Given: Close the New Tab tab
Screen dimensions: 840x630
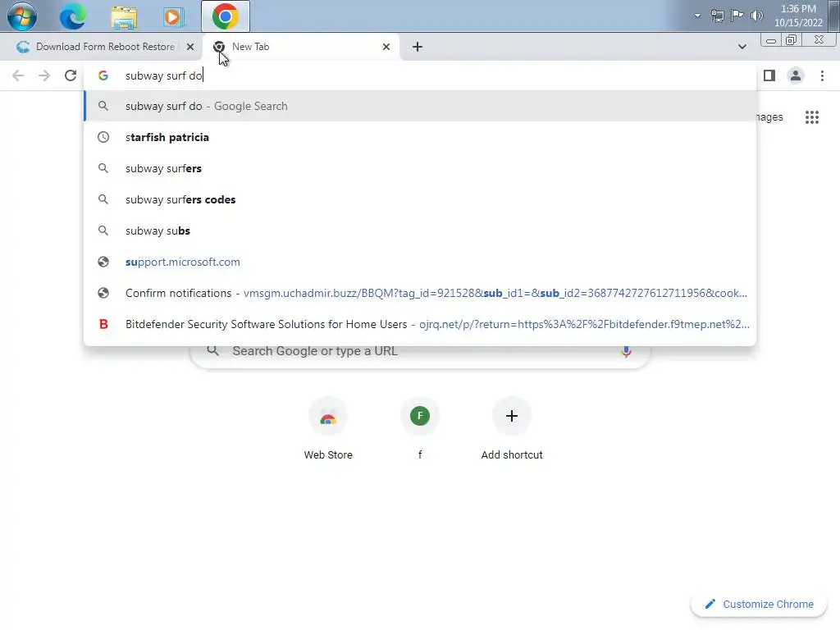Looking at the screenshot, I should (386, 47).
